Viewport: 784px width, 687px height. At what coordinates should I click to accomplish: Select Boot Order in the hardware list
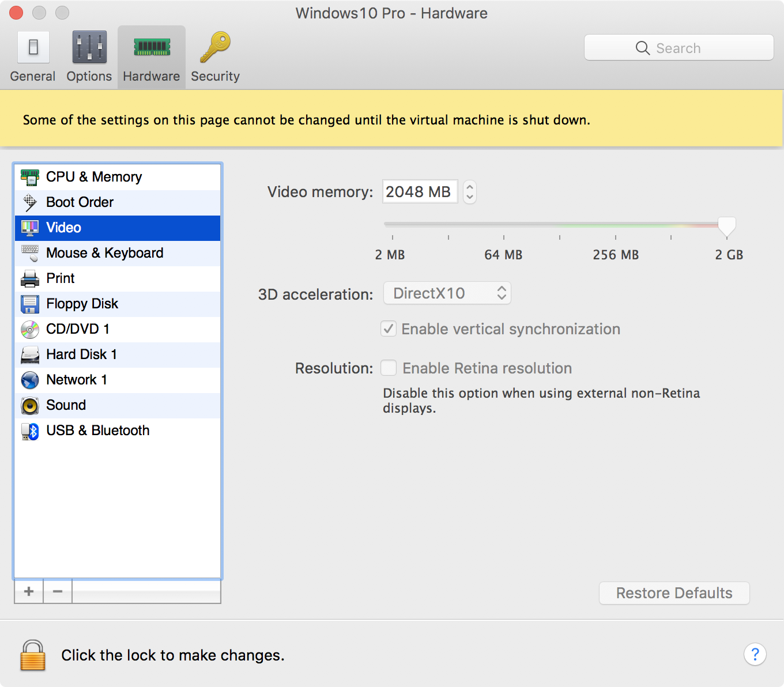[118, 202]
